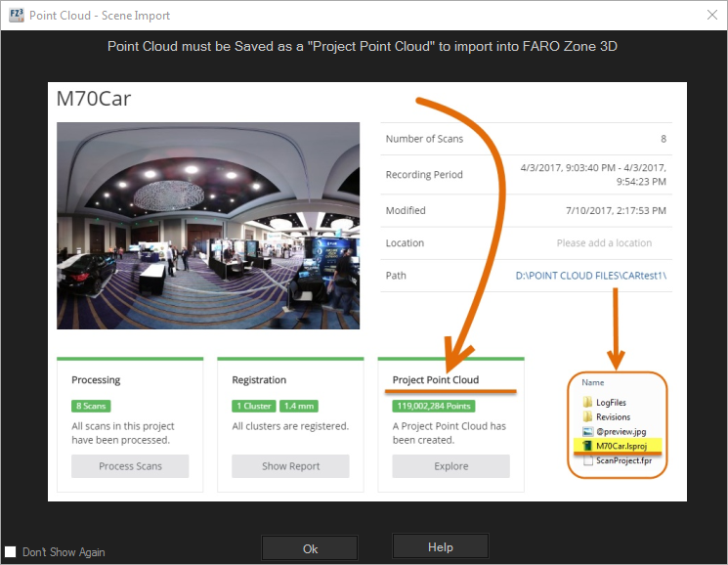Select the LogFiles folder name
The height and width of the screenshot is (565, 728).
click(611, 403)
